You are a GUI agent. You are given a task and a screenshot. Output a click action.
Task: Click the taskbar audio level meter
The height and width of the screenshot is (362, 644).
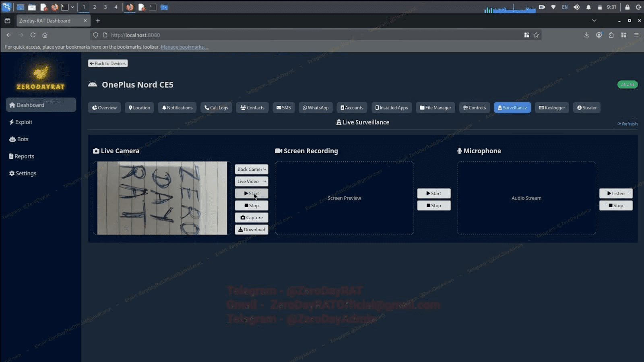[x=509, y=7]
